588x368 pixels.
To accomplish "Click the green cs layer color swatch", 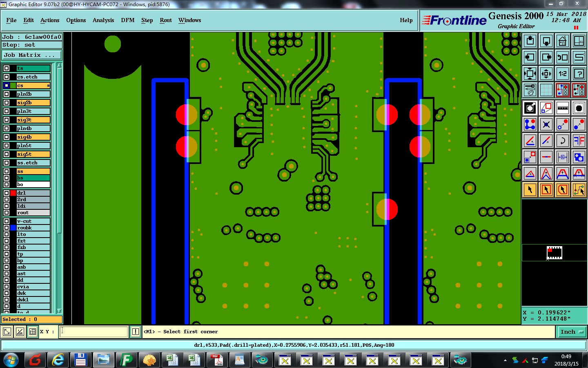I will point(13,85).
